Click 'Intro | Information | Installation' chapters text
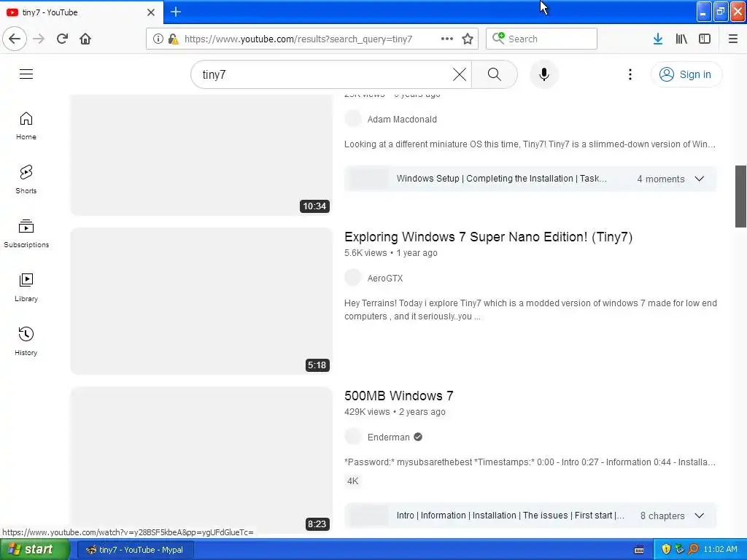This screenshot has width=747, height=560. coord(510,516)
